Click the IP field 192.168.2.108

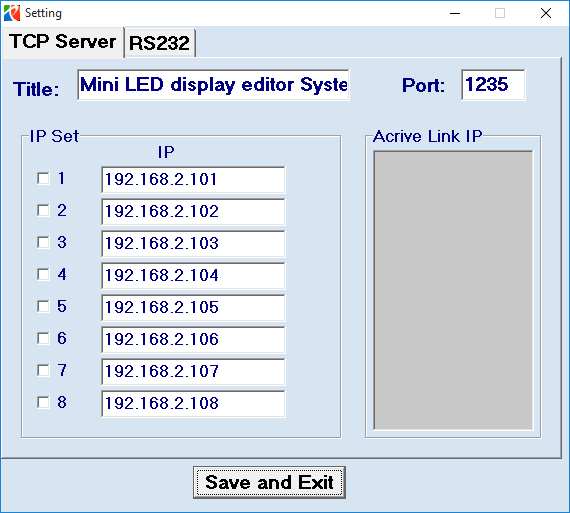point(193,404)
